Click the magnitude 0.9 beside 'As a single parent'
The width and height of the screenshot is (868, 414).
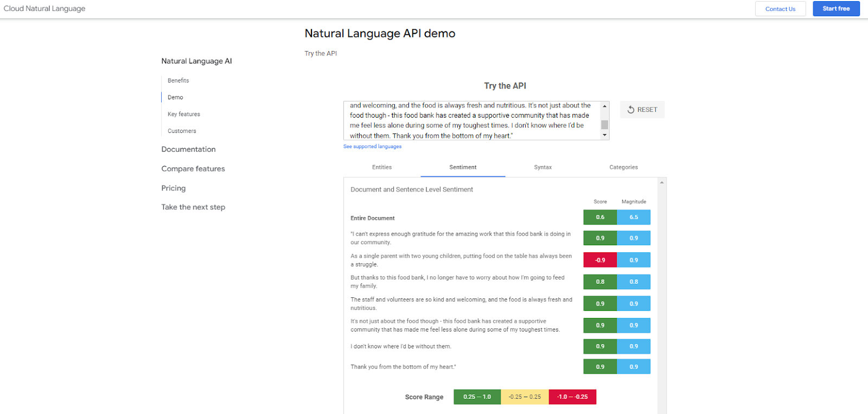click(634, 260)
